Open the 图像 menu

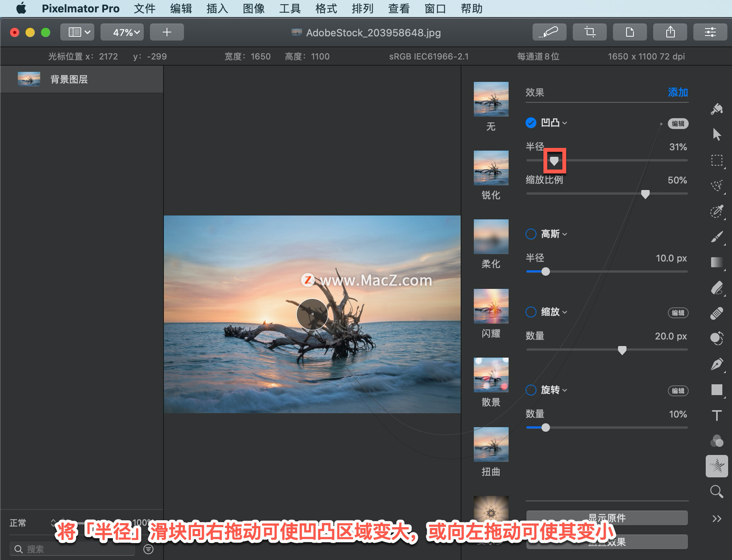pyautogui.click(x=254, y=8)
